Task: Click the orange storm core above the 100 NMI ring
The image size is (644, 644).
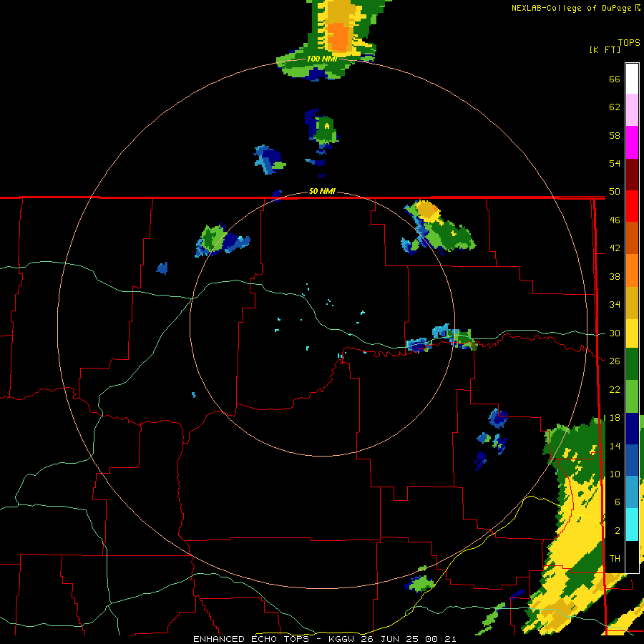Action: [338, 37]
